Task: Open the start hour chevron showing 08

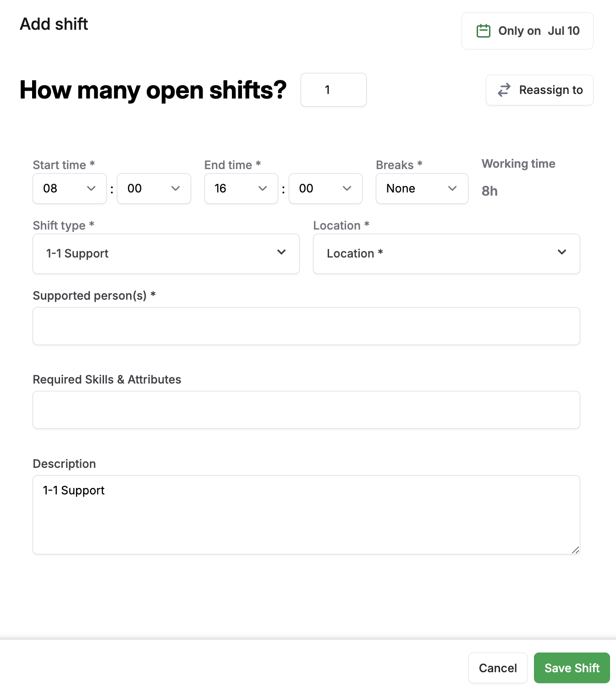Action: (x=91, y=188)
